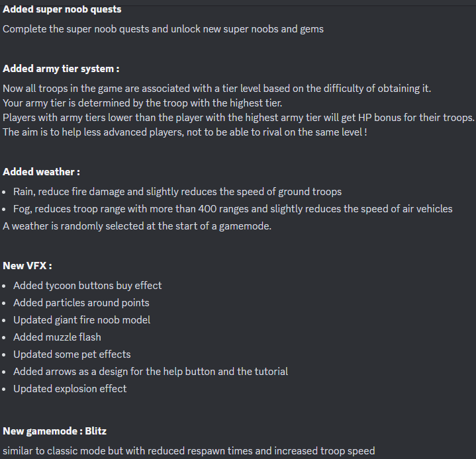Click the Rain weather bullet point

(177, 192)
